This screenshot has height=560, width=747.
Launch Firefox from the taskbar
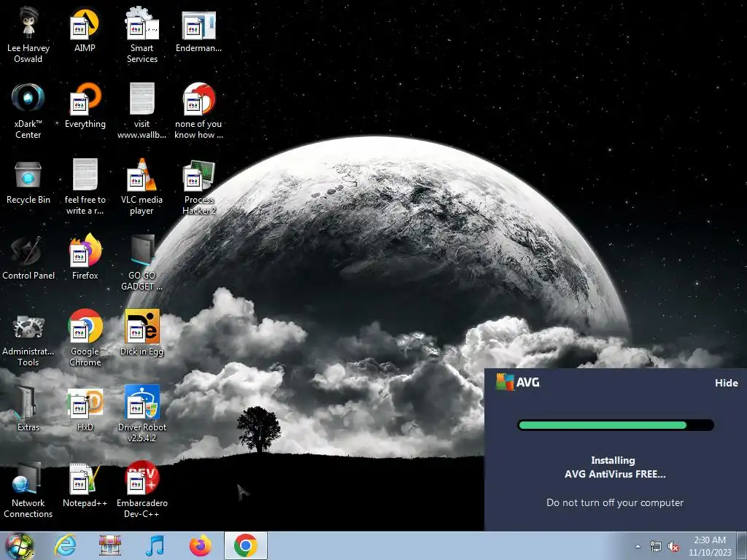click(200, 545)
